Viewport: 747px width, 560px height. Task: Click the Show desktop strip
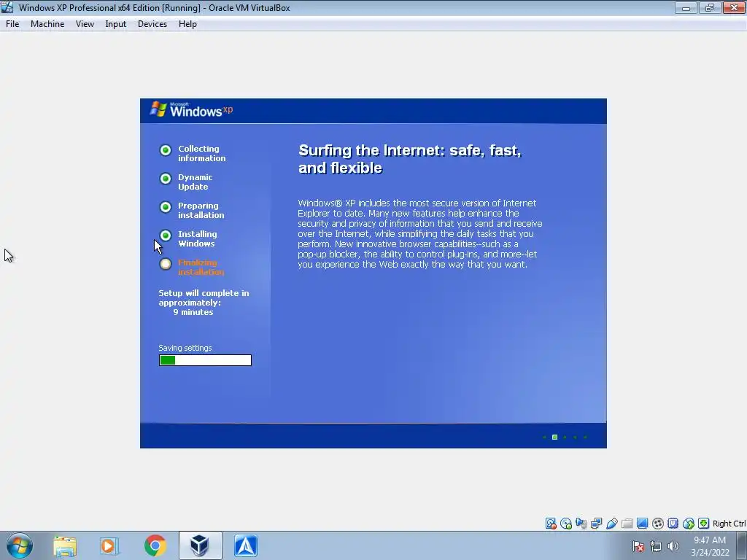tap(742, 545)
